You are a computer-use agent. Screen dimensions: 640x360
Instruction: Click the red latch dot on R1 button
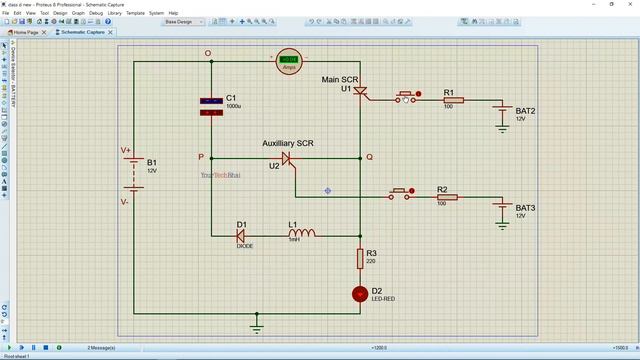[418, 94]
